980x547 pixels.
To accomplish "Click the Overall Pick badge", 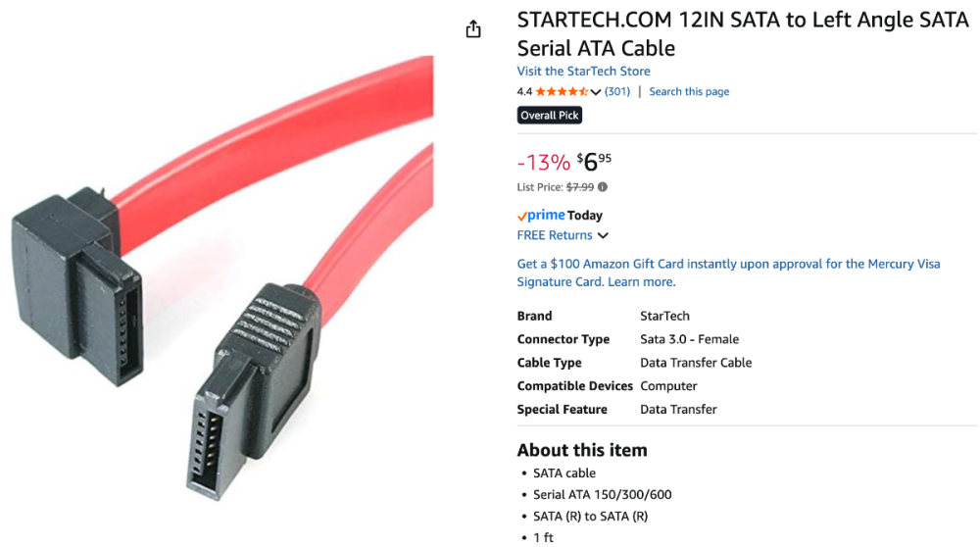I will [550, 116].
